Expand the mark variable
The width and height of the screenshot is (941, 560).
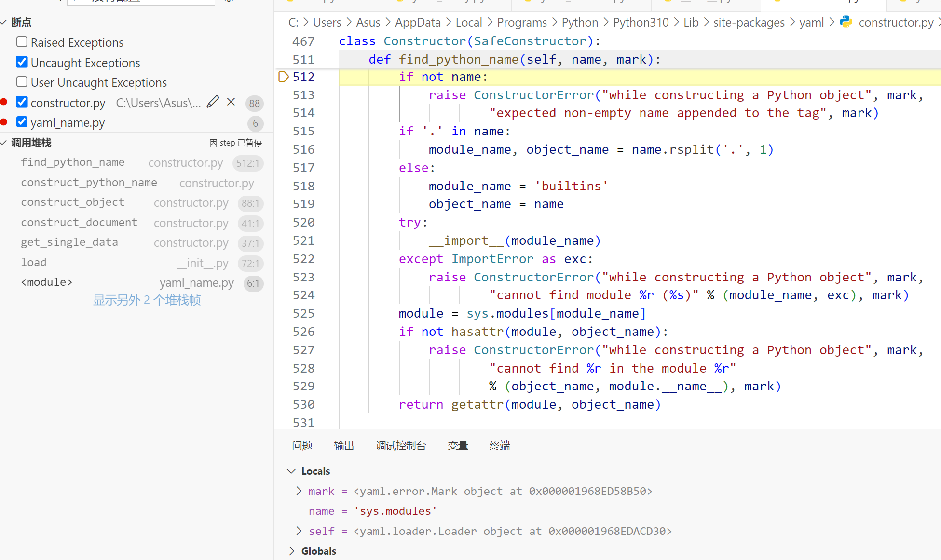(x=299, y=491)
